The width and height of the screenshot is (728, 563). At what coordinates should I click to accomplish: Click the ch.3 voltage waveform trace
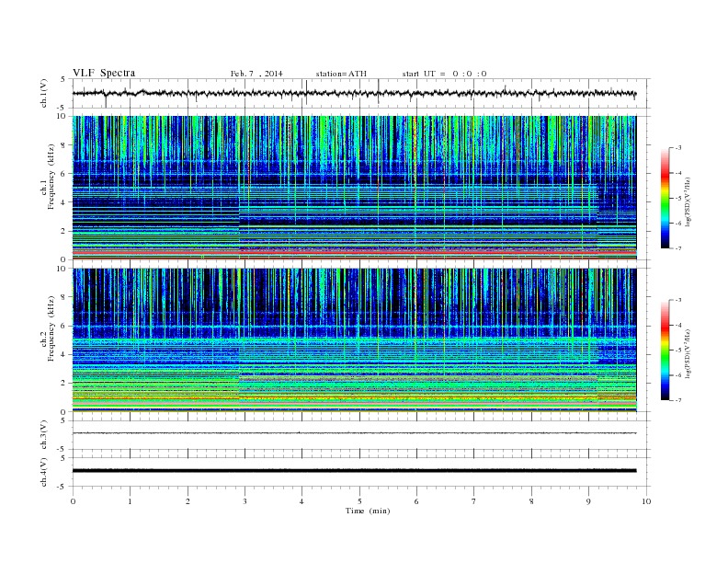354,433
